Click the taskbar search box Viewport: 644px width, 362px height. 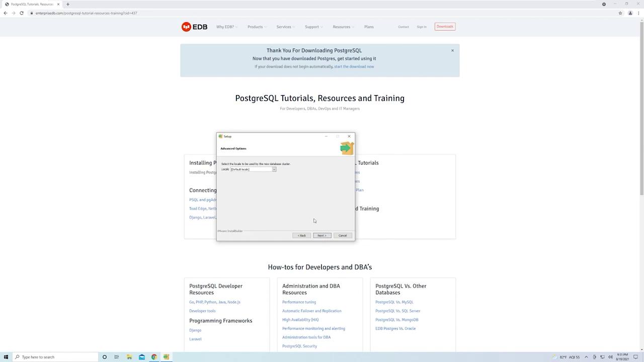point(54,357)
